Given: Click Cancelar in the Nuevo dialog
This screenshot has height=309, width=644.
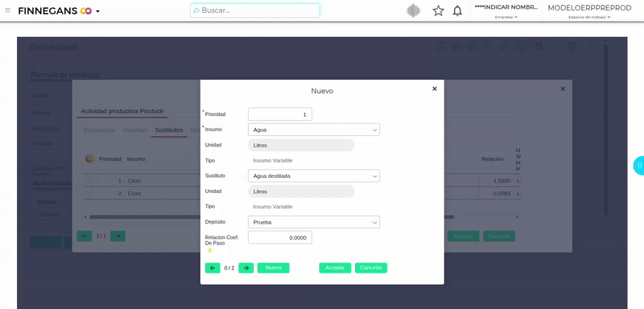Looking at the screenshot, I should 371,268.
